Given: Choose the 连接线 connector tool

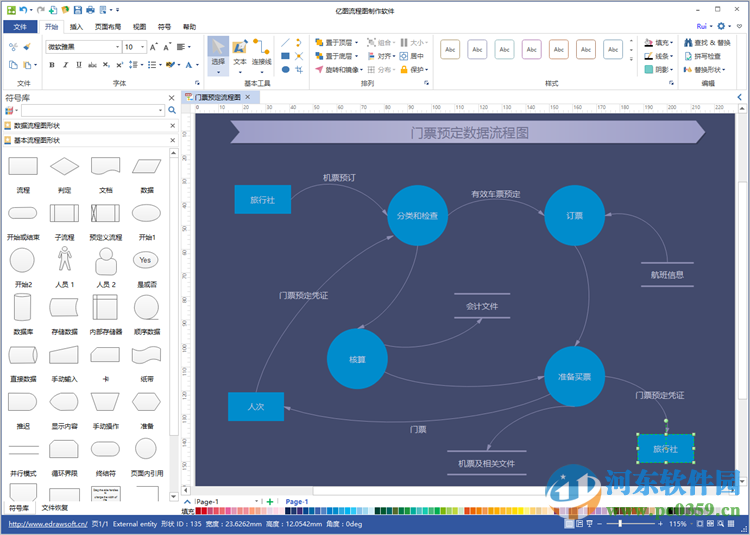Looking at the screenshot, I should click(x=262, y=55).
